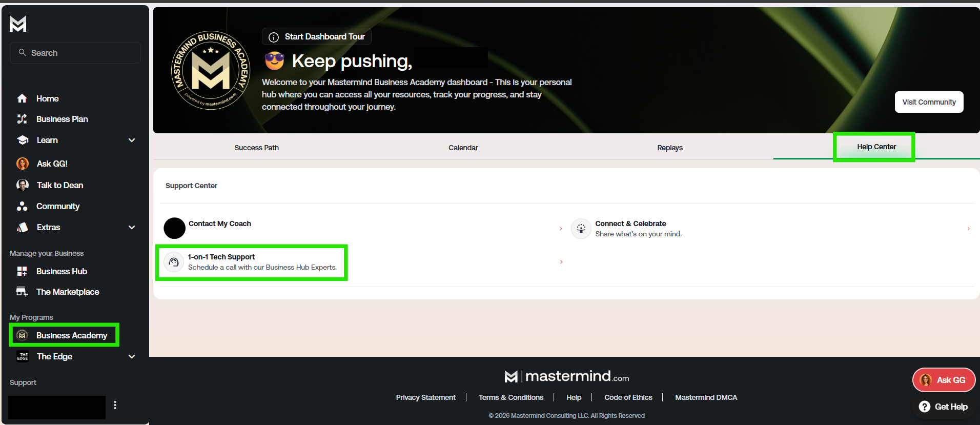
Task: Switch to the Calendar tab
Action: tap(463, 148)
